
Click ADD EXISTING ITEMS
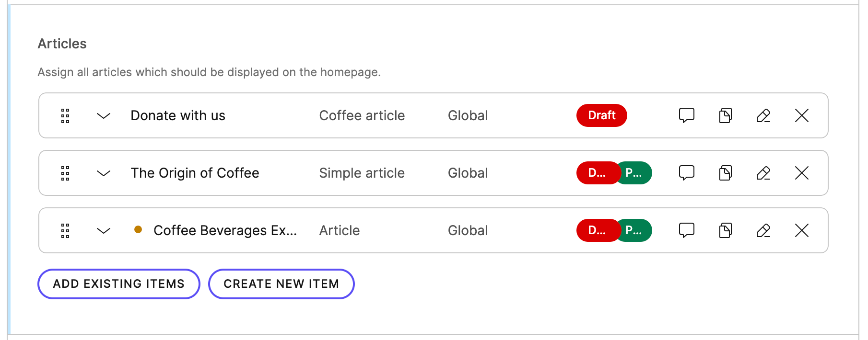118,283
